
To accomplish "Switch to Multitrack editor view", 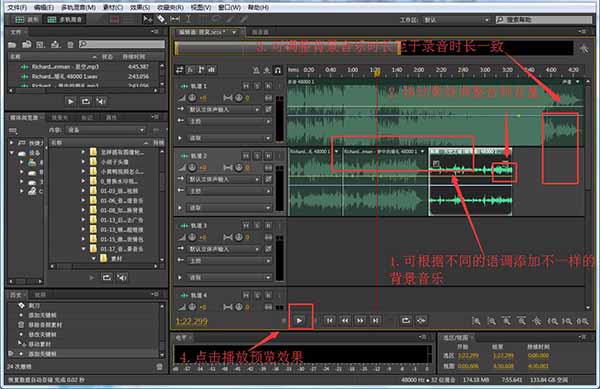I will [x=65, y=19].
